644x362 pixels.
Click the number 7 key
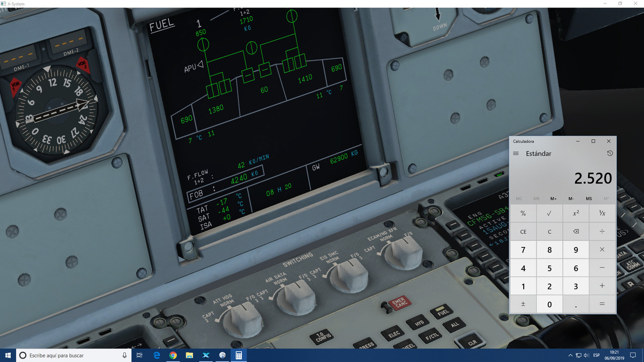coord(523,250)
